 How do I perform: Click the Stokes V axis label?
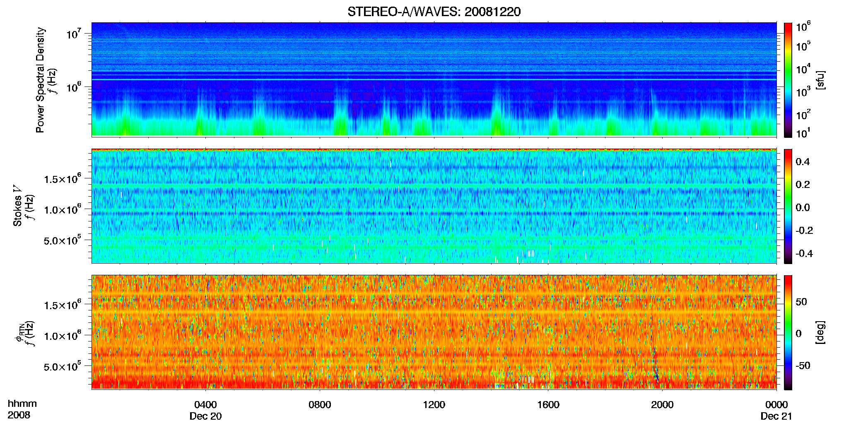point(23,206)
